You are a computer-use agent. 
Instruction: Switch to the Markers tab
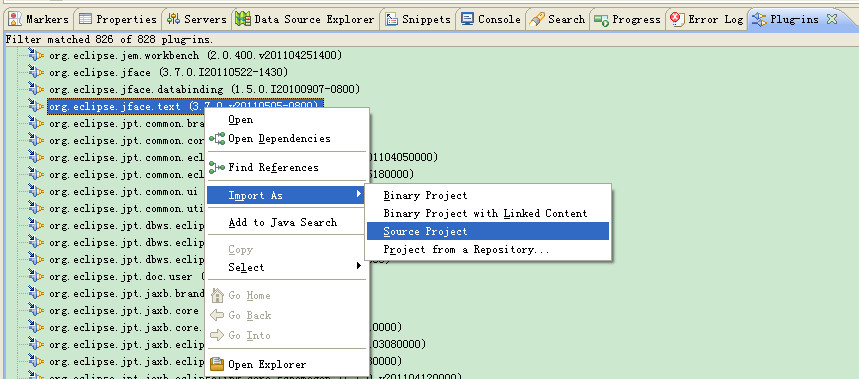click(x=39, y=19)
